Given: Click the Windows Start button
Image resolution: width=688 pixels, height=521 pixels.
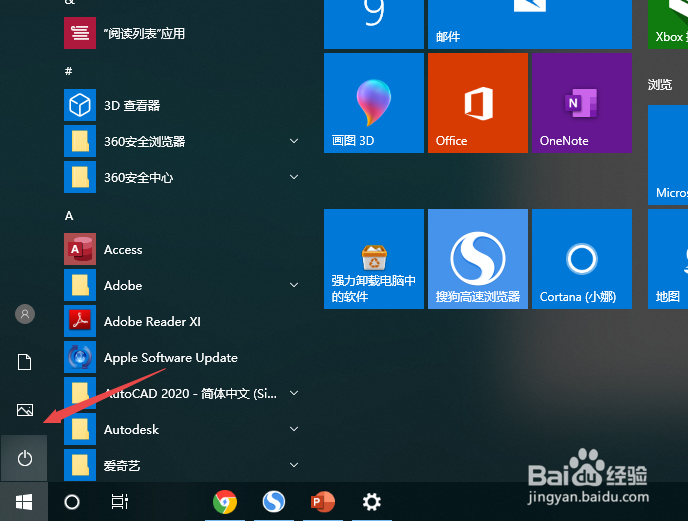Looking at the screenshot, I should [x=24, y=502].
